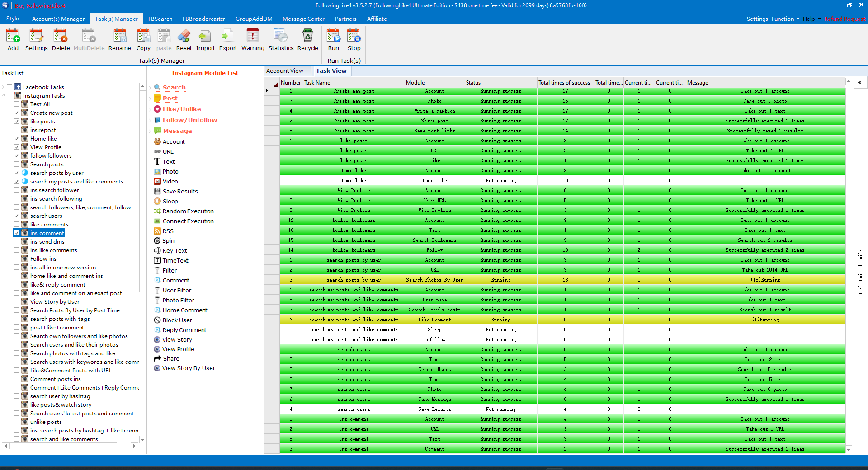Open the GroupAddDM tab
The image size is (868, 470).
(254, 19)
